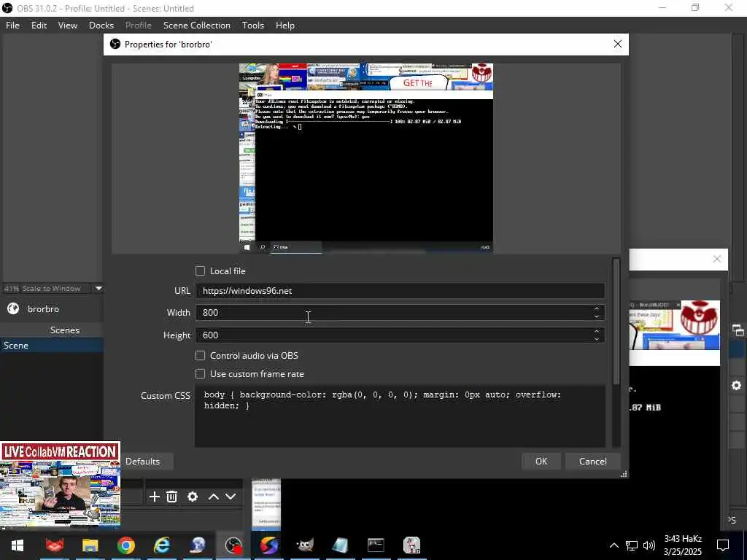The height and width of the screenshot is (560, 747).
Task: Launch Internet Explorer from the taskbar
Action: [x=161, y=545]
